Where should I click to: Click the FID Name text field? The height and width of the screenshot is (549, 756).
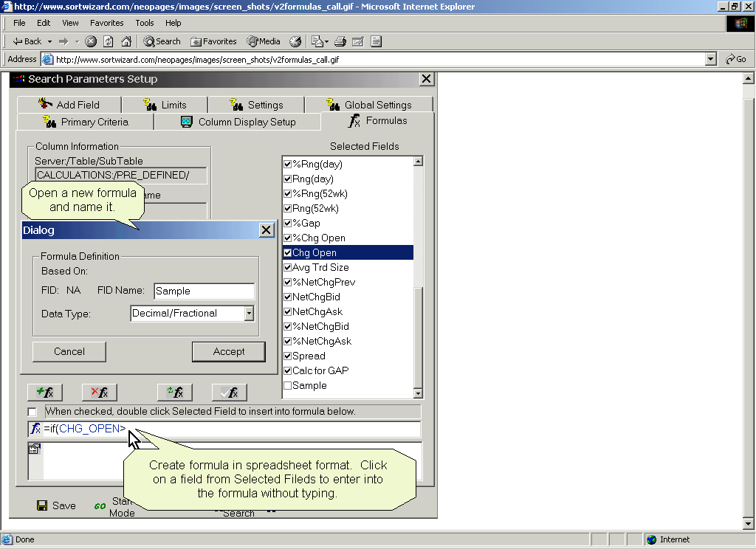(x=204, y=291)
